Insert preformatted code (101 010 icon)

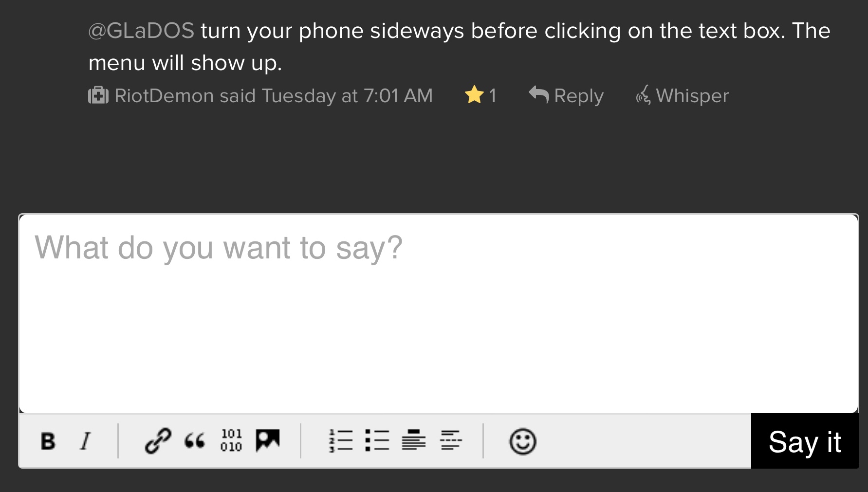click(231, 440)
